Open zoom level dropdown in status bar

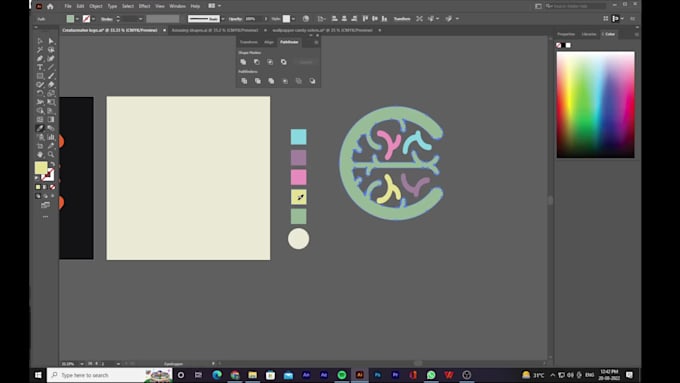82,363
